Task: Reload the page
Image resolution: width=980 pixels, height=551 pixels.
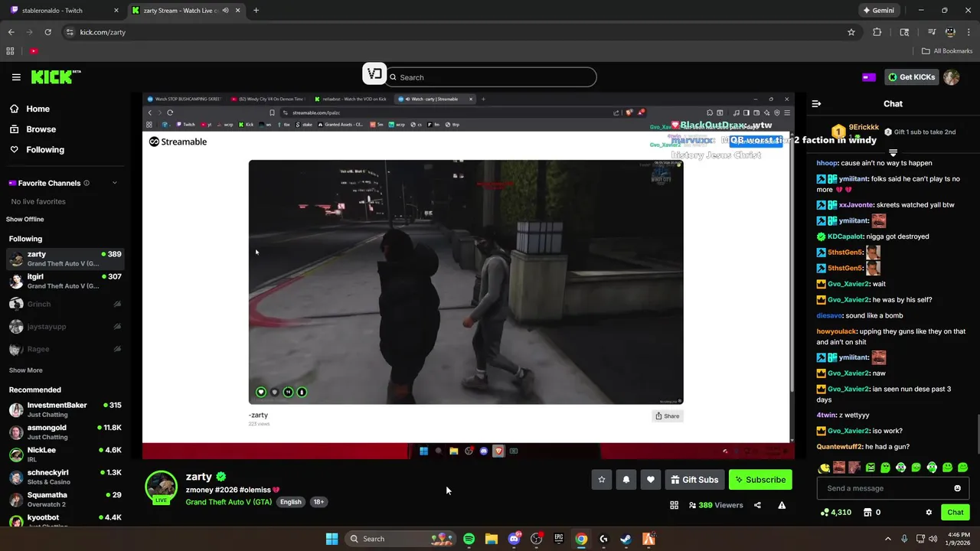Action: (47, 32)
